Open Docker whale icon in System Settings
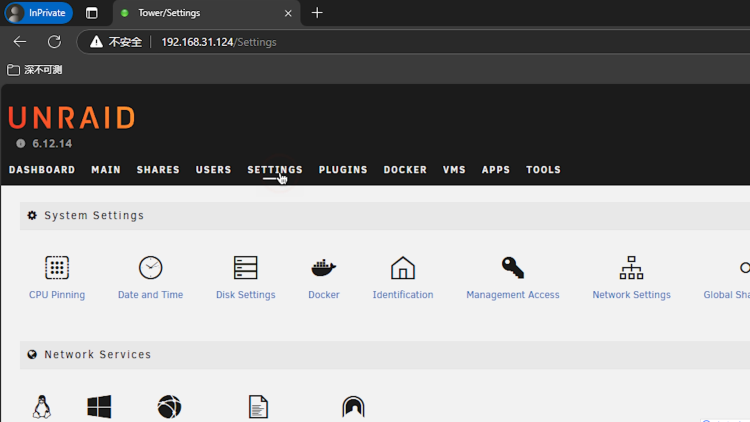 [x=324, y=267]
